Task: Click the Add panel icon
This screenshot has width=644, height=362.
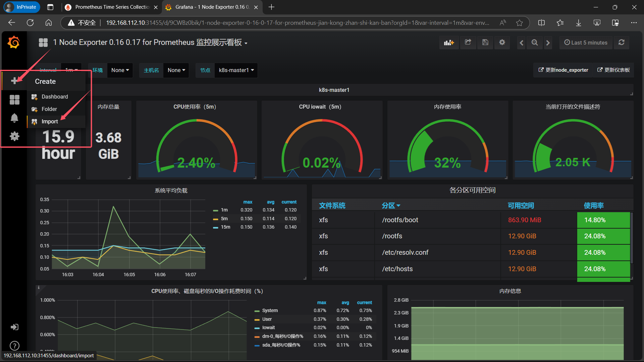Action: [449, 43]
